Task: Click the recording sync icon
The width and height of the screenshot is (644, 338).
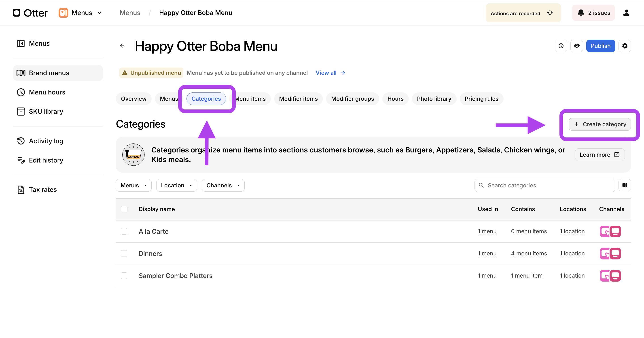Action: coord(550,13)
